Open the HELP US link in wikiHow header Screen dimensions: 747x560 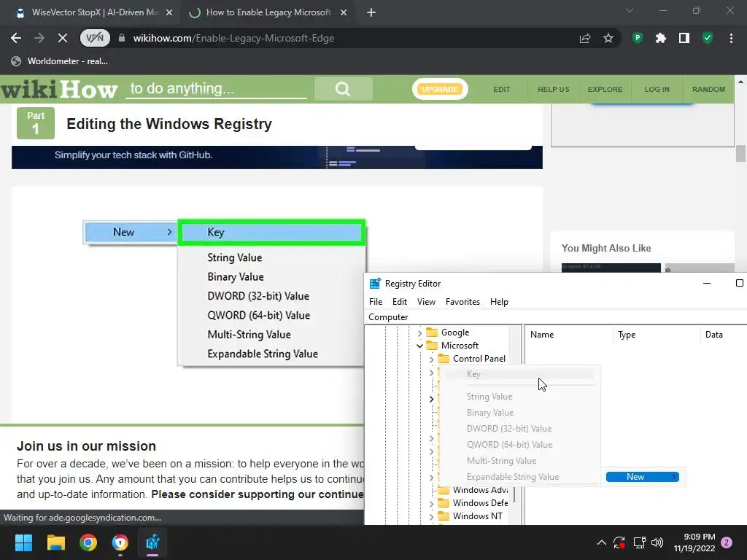click(x=554, y=89)
